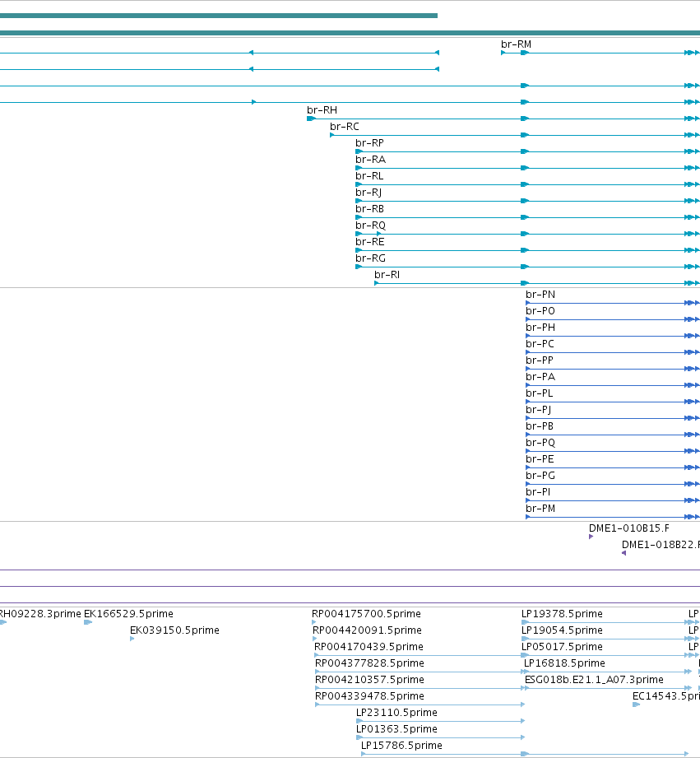Screen dimensions: 700x758
Task: Select the br-RG transcript label
Action: click(370, 258)
